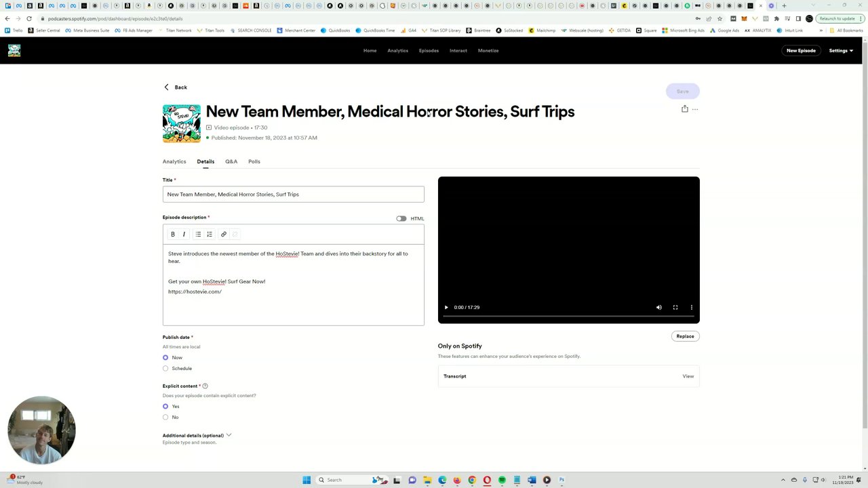The height and width of the screenshot is (488, 868).
Task: Click the episode cover art thumbnail
Action: tap(182, 123)
